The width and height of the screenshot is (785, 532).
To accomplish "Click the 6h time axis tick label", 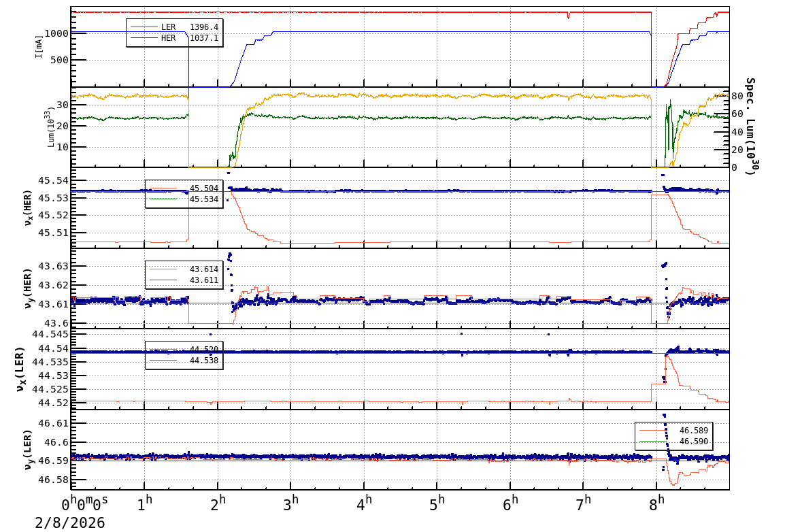I will click(x=510, y=503).
